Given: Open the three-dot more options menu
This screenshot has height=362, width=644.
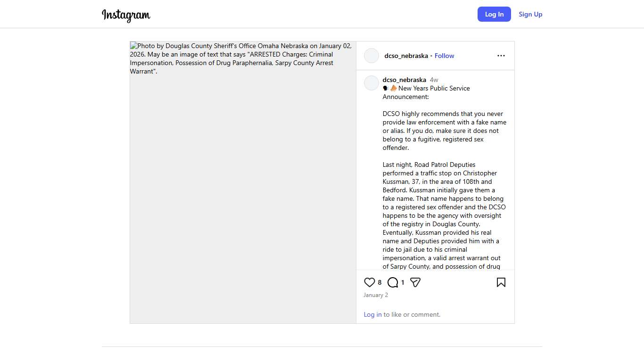Looking at the screenshot, I should 501,56.
